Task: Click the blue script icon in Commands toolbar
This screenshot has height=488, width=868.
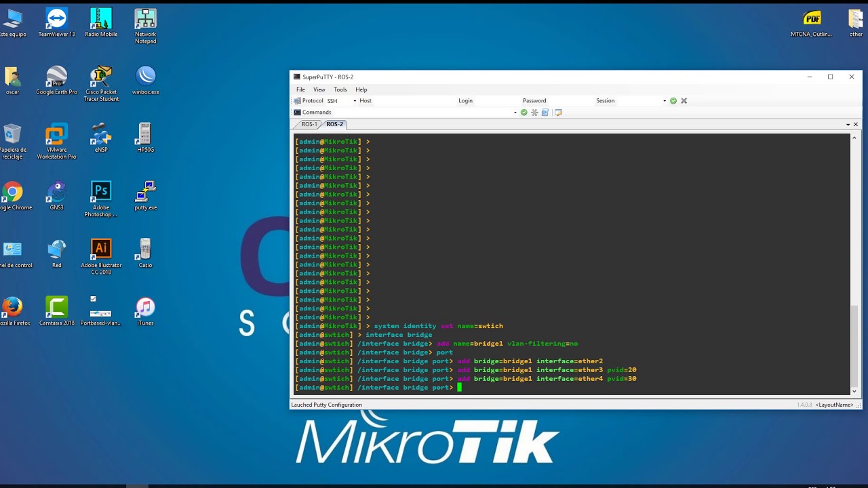Action: [545, 113]
